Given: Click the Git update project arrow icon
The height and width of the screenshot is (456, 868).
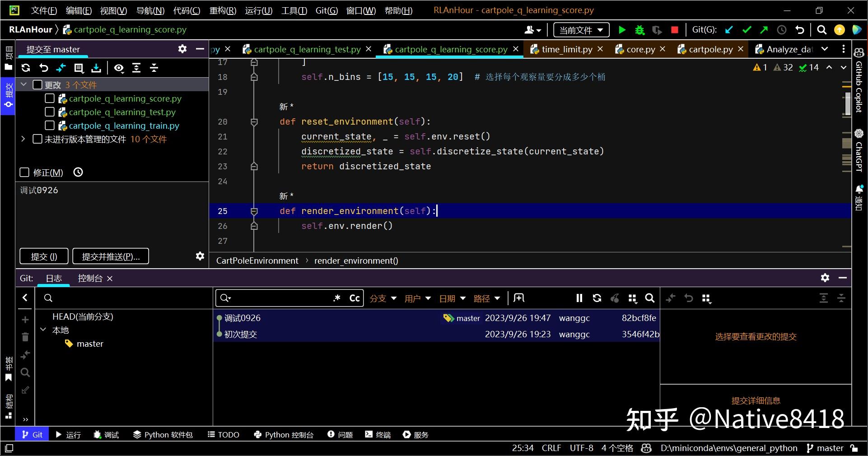Looking at the screenshot, I should click(x=728, y=30).
